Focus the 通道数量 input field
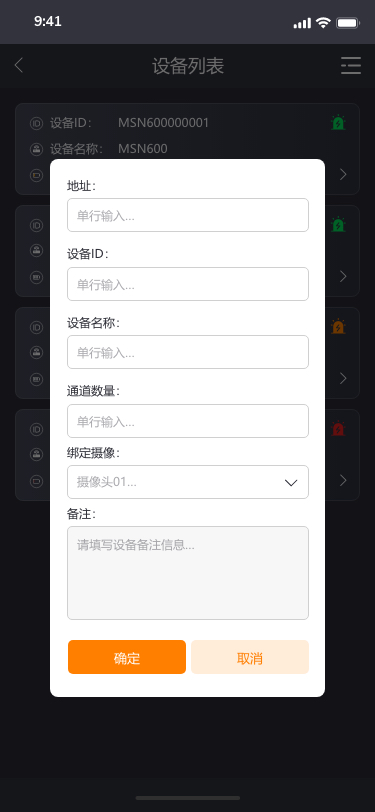This screenshot has height=812, width=375. coord(188,421)
